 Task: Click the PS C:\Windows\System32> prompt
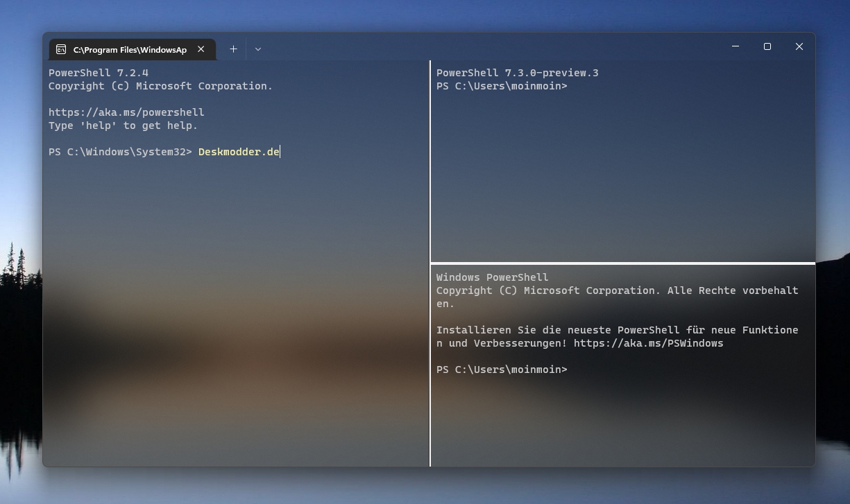point(120,152)
